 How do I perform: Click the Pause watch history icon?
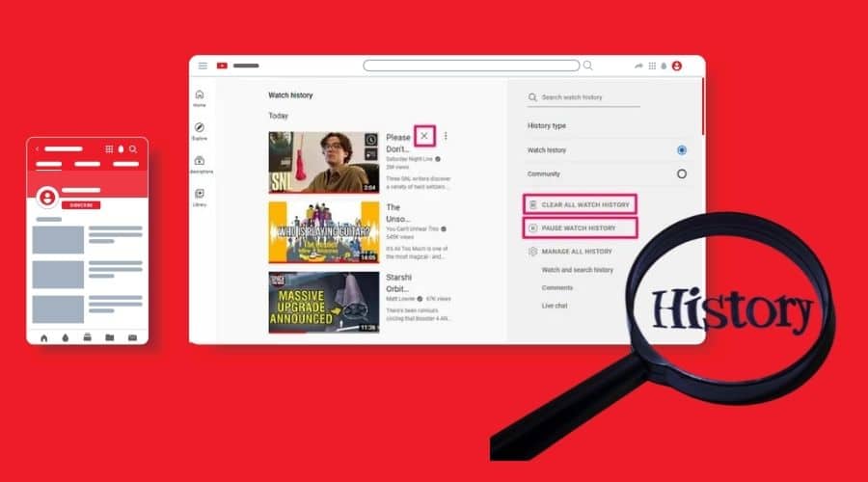pos(532,228)
